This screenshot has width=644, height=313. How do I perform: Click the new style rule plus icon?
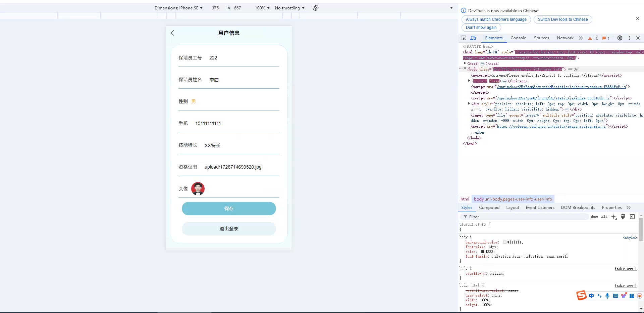[x=614, y=217]
